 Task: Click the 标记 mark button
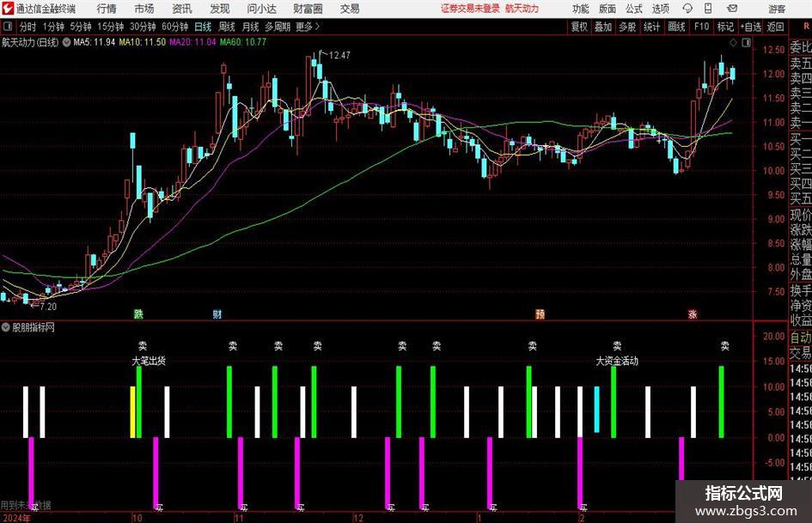coord(725,27)
